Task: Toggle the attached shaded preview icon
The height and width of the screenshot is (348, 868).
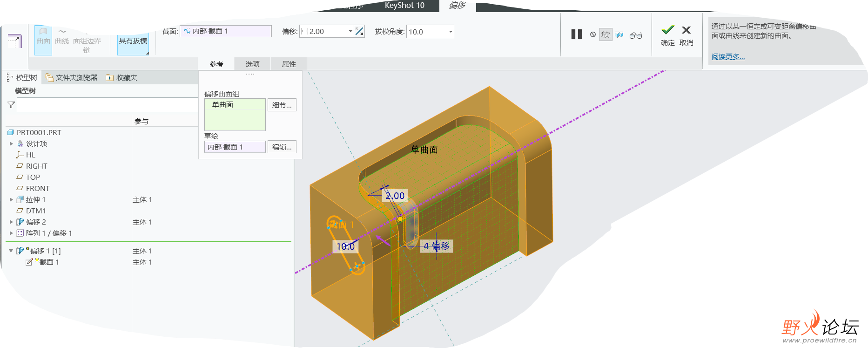Action: coord(619,34)
